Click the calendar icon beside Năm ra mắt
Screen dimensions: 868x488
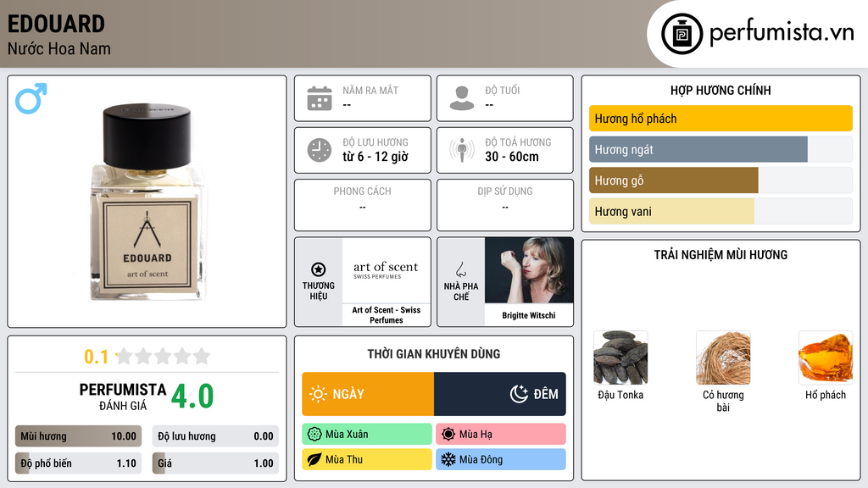320,98
